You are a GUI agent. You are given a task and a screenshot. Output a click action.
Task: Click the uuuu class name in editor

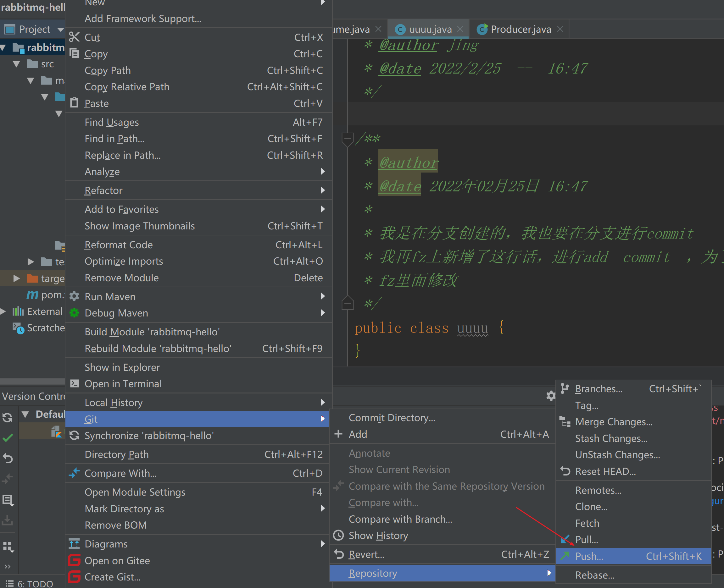(472, 328)
